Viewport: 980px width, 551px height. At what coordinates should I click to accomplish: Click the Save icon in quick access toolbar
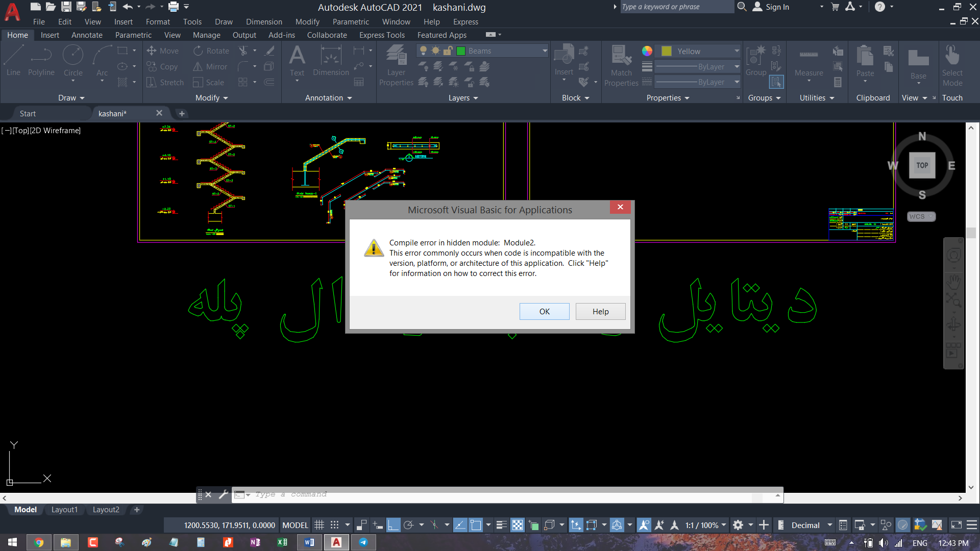coord(66,7)
